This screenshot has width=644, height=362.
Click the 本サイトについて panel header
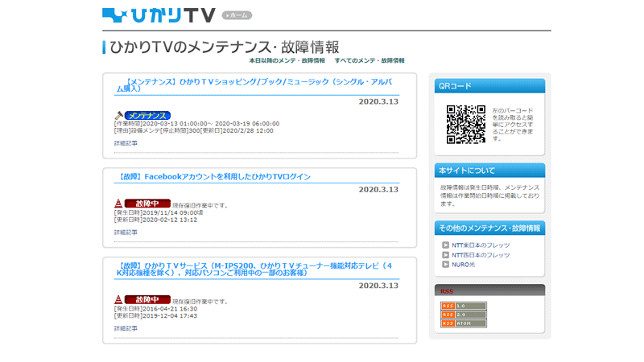(489, 171)
